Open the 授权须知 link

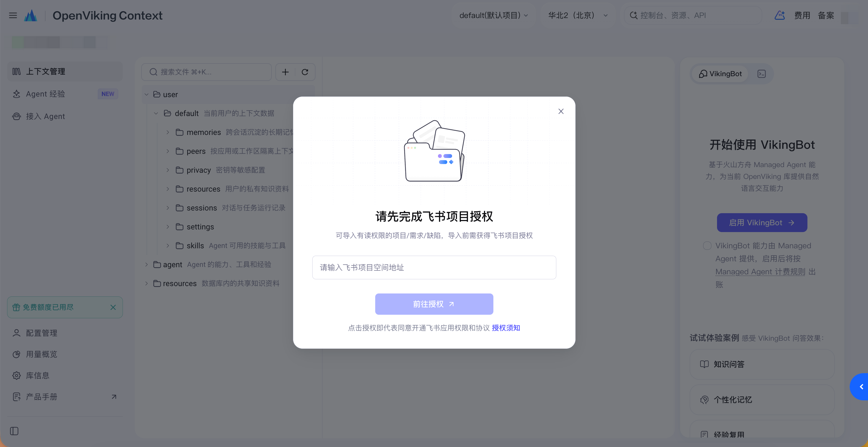click(506, 328)
